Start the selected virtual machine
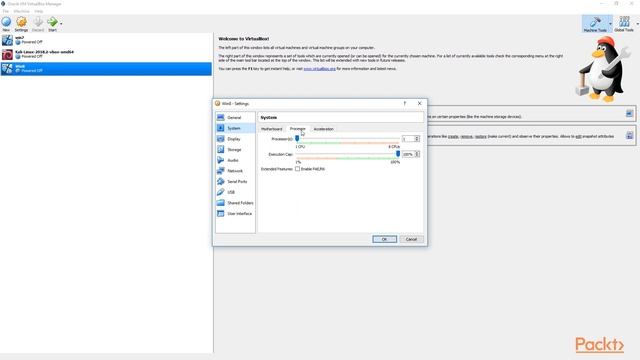640x360 pixels. [52, 24]
